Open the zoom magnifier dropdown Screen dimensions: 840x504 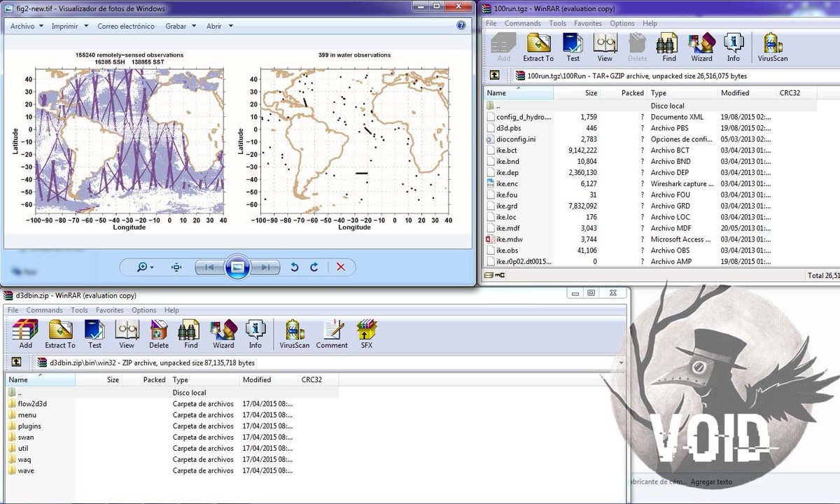point(146,267)
